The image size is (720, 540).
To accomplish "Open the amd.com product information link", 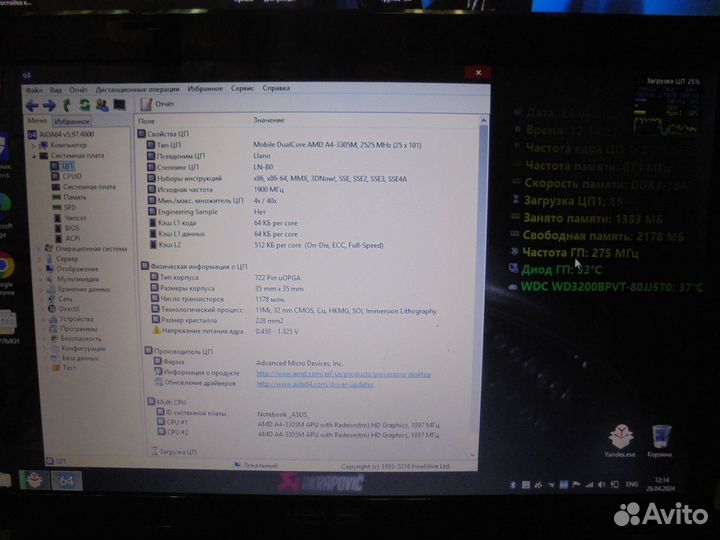I will tap(343, 375).
